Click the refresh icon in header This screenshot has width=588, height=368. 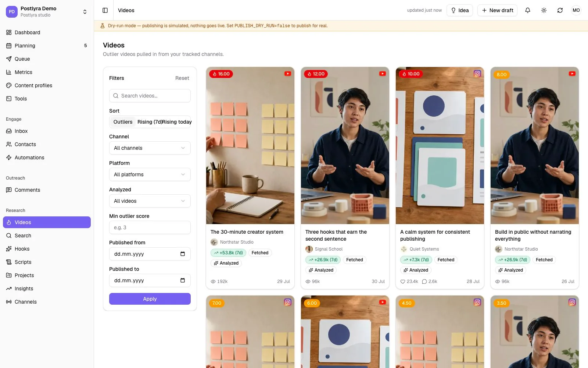click(560, 10)
